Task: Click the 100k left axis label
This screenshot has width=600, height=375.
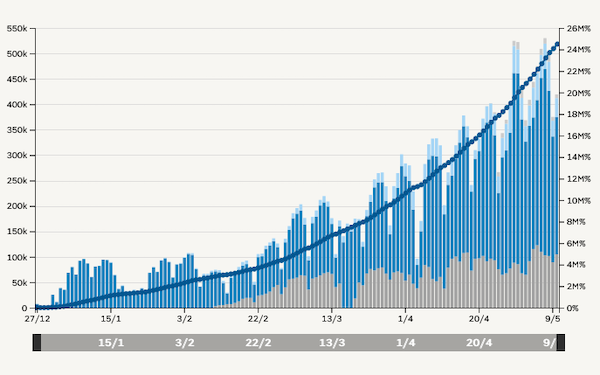Action: 17,258
